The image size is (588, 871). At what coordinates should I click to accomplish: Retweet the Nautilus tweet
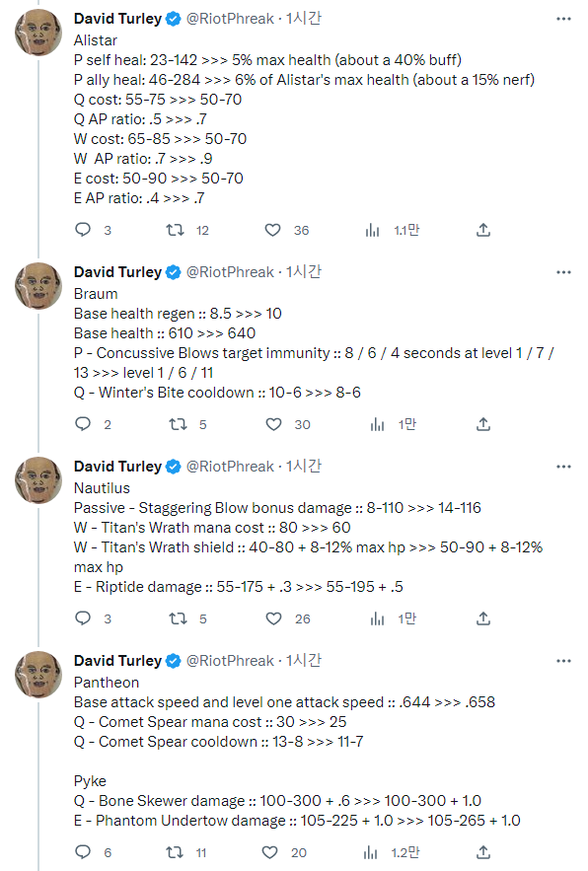click(x=178, y=618)
